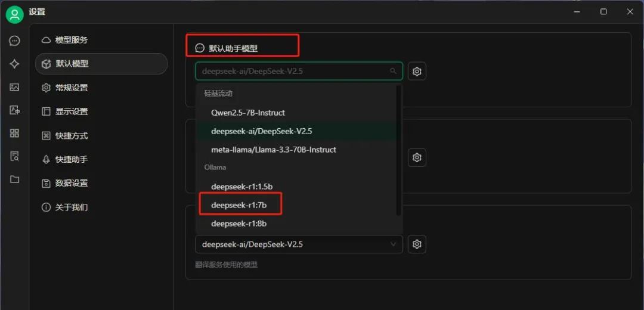
Task: Open the mini apps grid icon
Action: coord(15,133)
